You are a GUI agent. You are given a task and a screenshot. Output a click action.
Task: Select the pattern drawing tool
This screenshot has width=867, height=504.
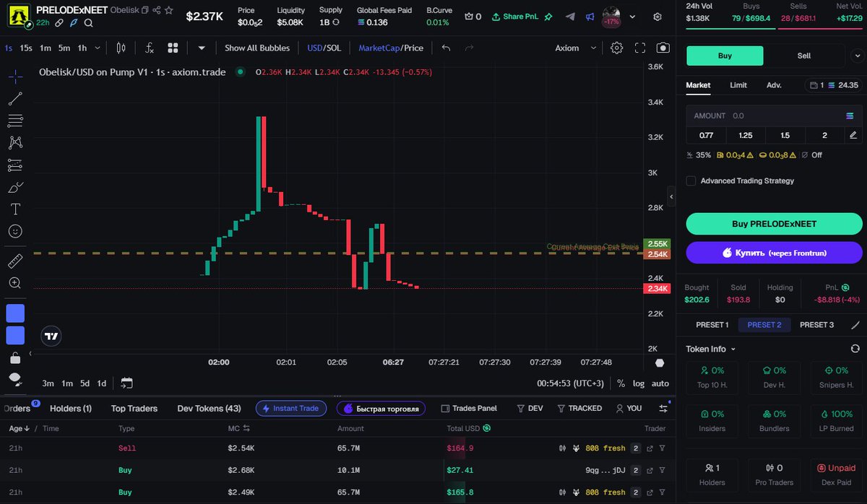[x=15, y=143]
